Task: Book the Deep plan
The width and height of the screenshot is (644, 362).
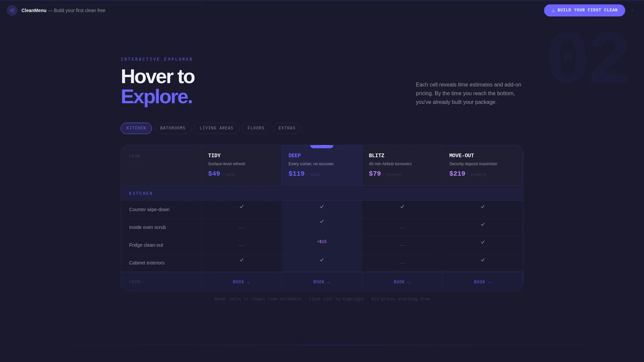Action: tap(322, 282)
